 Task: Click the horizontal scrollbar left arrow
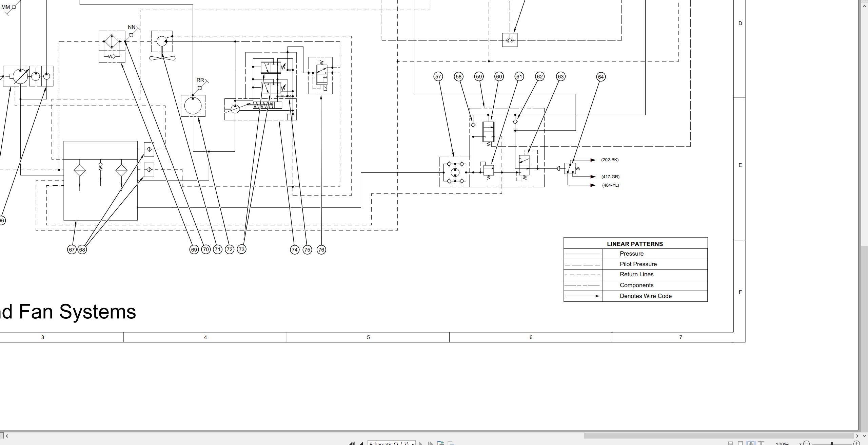(7, 435)
